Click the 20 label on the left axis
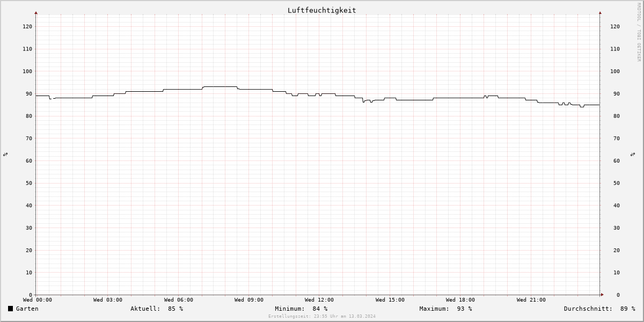Viewport: 644px width, 322px height. click(x=29, y=250)
